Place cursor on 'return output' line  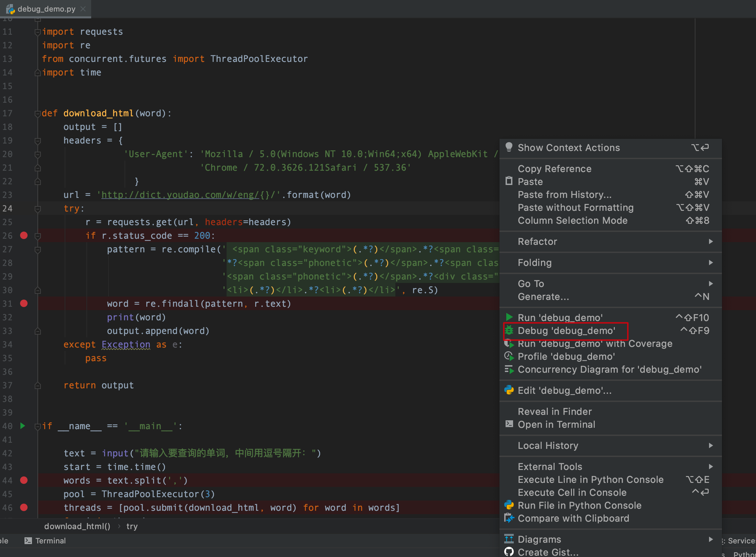[99, 385]
